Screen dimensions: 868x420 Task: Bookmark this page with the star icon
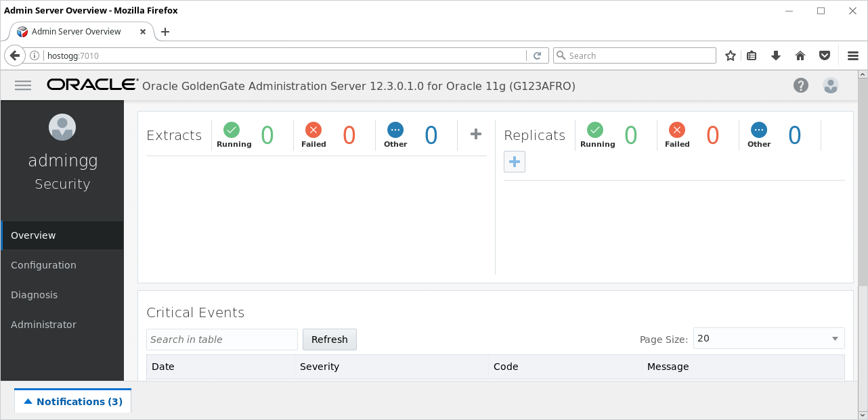point(731,55)
